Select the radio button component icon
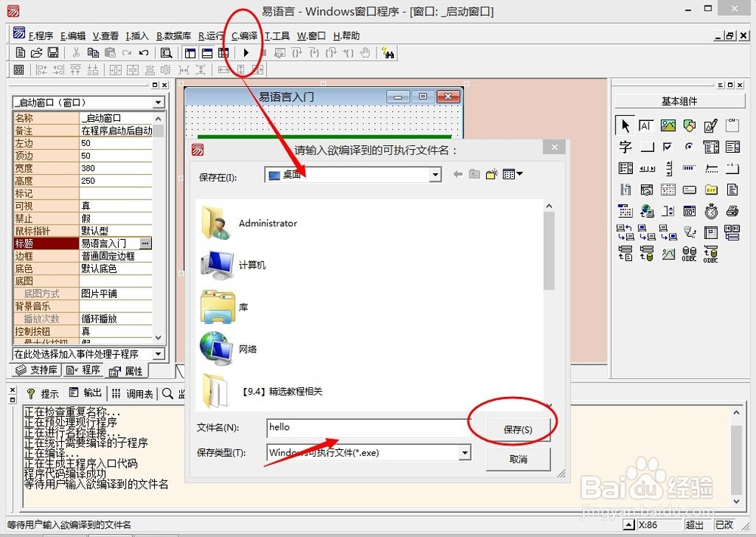The width and height of the screenshot is (756, 537). pyautogui.click(x=689, y=147)
